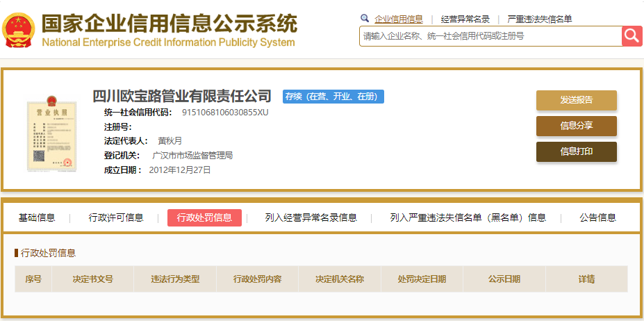Click the English title National Enterprise Credit Information Publicity System
This screenshot has width=644, height=321.
click(x=168, y=42)
